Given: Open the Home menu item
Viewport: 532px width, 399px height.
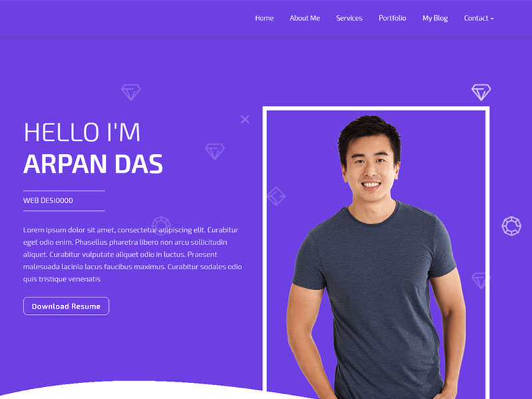Looking at the screenshot, I should [264, 19].
